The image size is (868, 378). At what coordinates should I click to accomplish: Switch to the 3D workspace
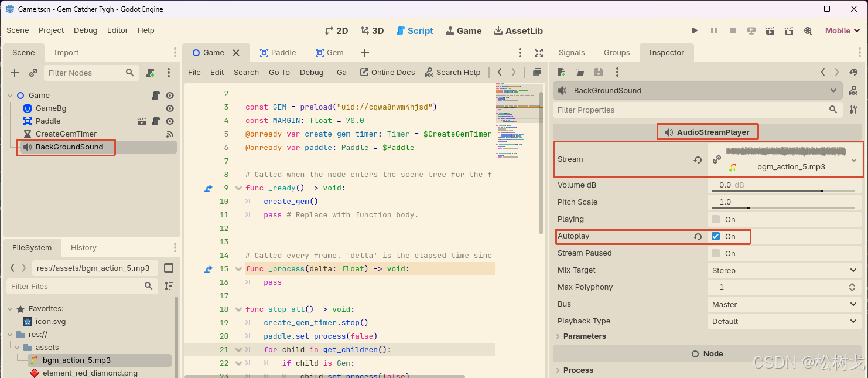372,30
